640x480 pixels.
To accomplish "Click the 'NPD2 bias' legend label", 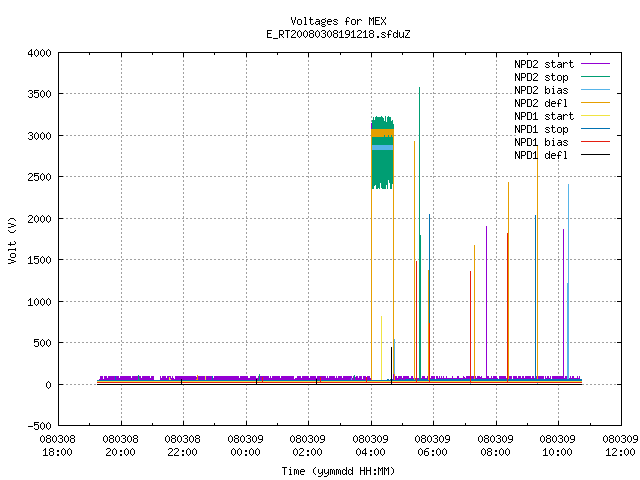I will 541,90.
